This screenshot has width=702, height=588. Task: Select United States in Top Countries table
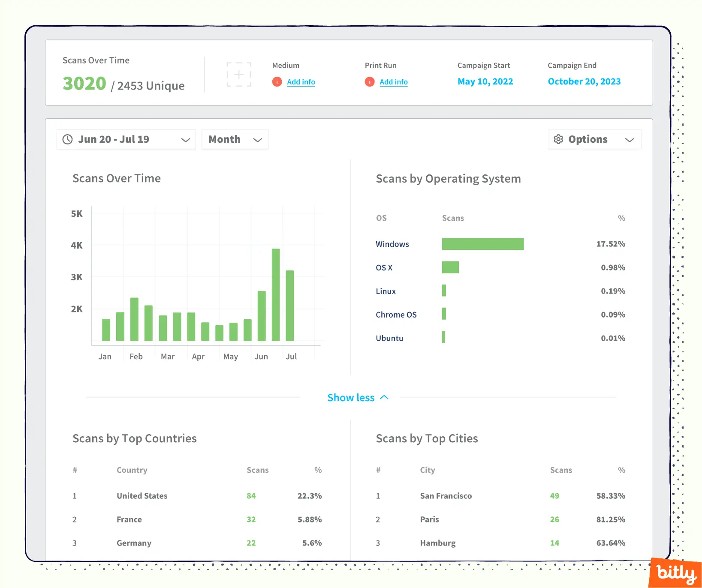[x=142, y=496]
